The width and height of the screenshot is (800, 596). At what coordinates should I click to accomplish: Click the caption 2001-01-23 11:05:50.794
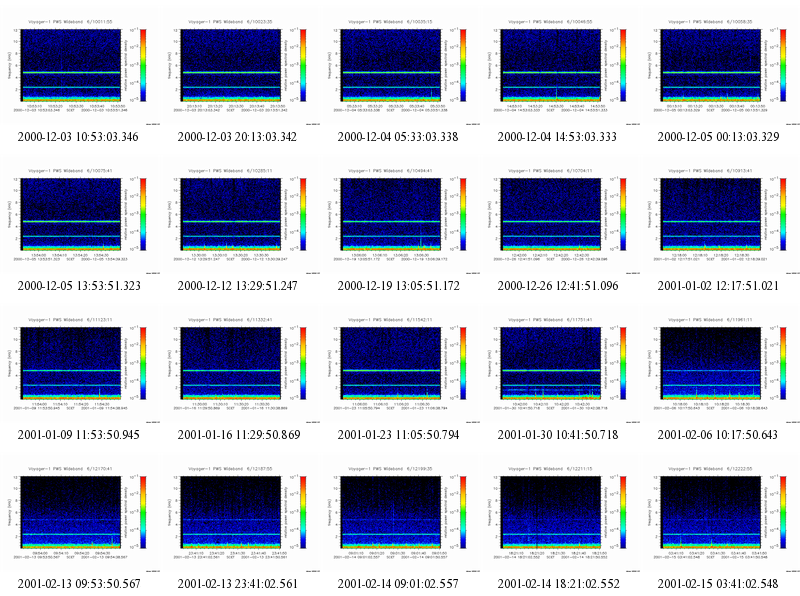tap(398, 435)
